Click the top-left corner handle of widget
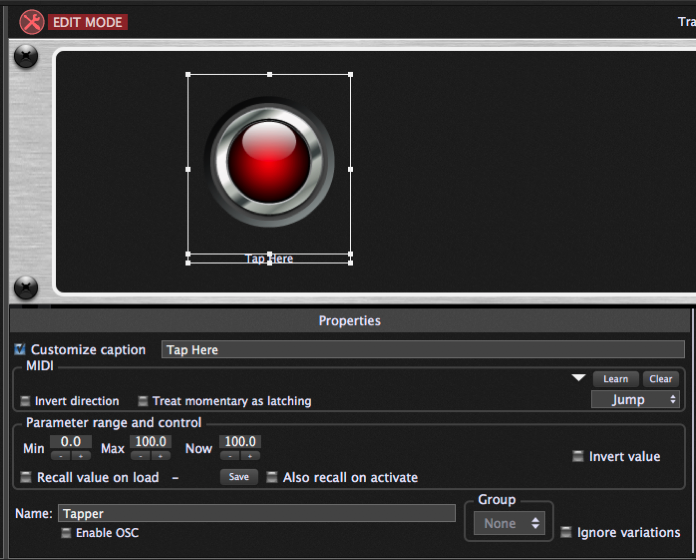Viewport: 696px width, 560px height. coord(188,75)
